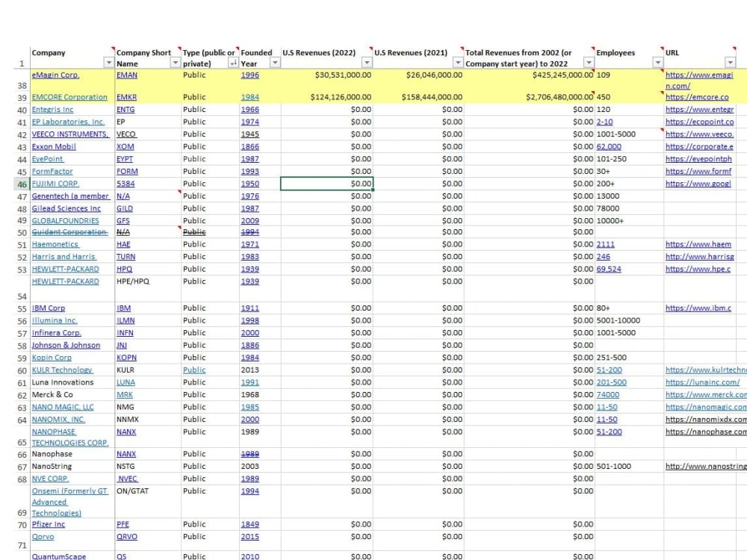
Task: Click the Kopin Corp link
Action: point(52,358)
